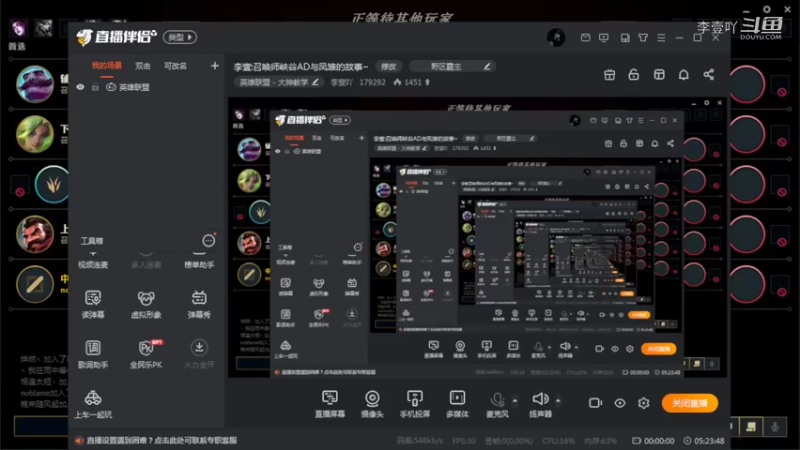Open the mail message icon in title bar

click(x=585, y=37)
